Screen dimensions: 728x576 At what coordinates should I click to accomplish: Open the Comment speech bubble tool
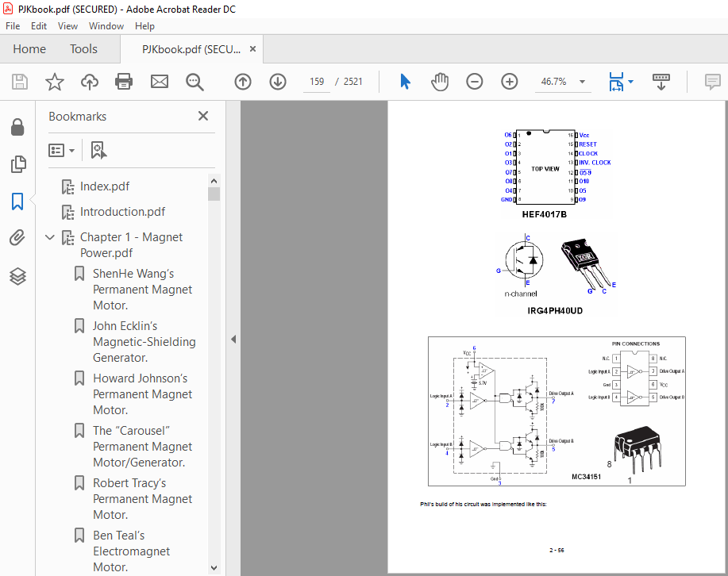pyautogui.click(x=713, y=82)
